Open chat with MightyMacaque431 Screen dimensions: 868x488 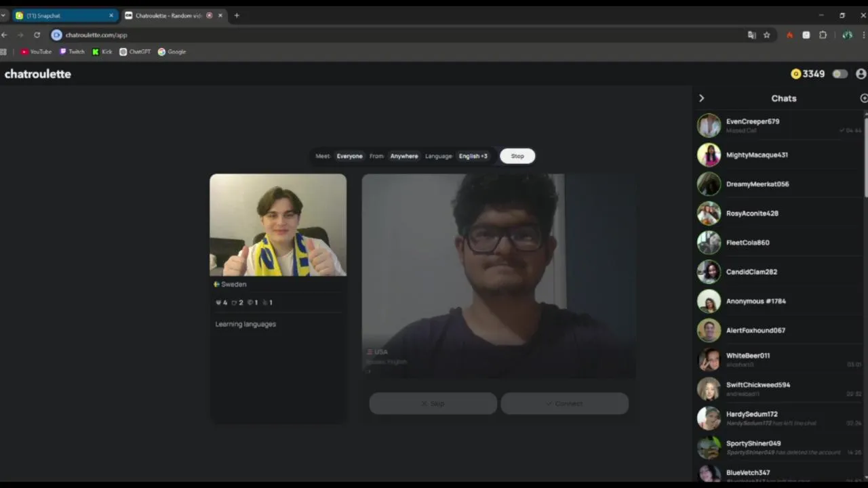780,155
